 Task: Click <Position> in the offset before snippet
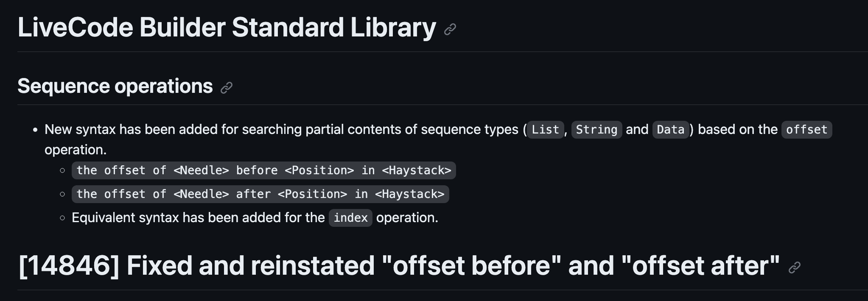[319, 170]
